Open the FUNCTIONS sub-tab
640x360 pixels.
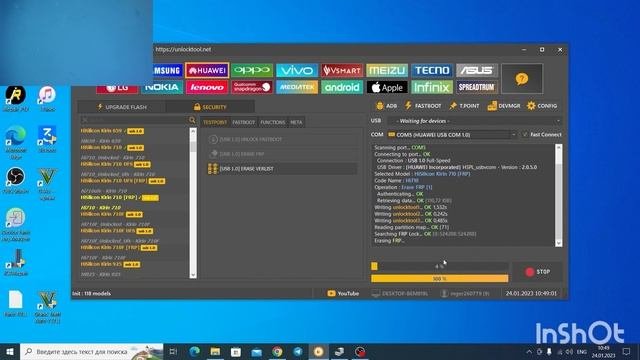tap(273, 122)
